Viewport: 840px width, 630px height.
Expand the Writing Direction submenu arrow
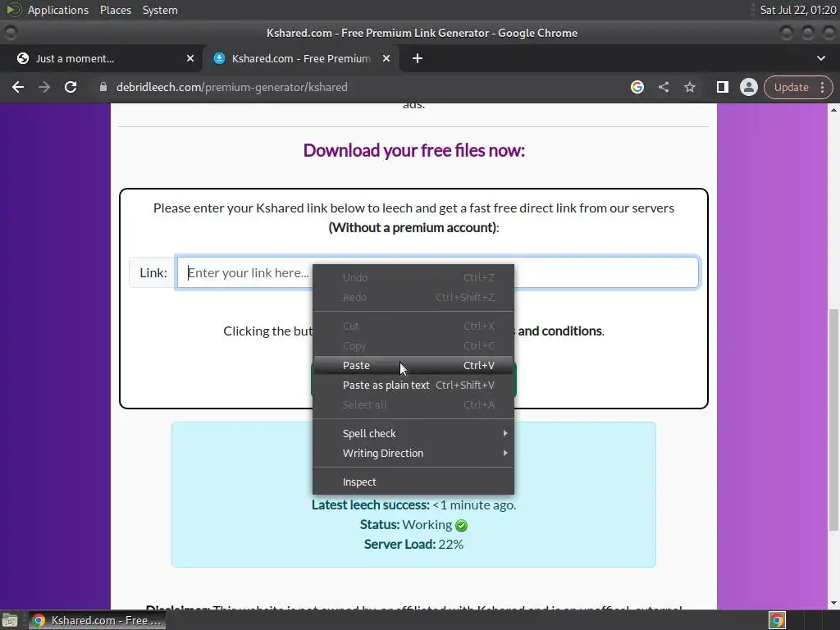pyautogui.click(x=505, y=453)
